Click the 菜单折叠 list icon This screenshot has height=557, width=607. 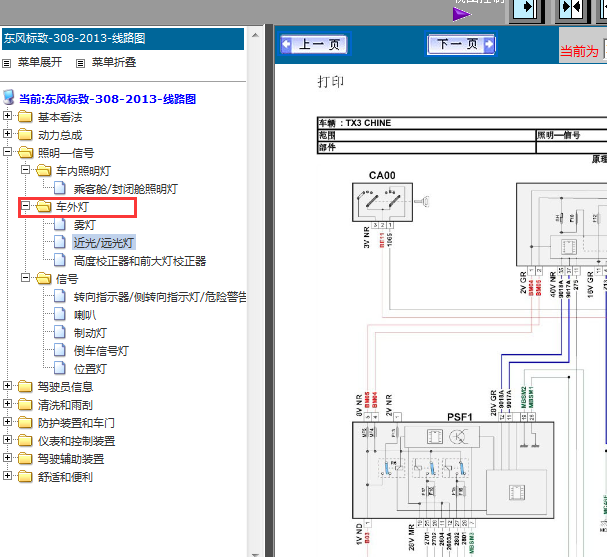[x=80, y=63]
